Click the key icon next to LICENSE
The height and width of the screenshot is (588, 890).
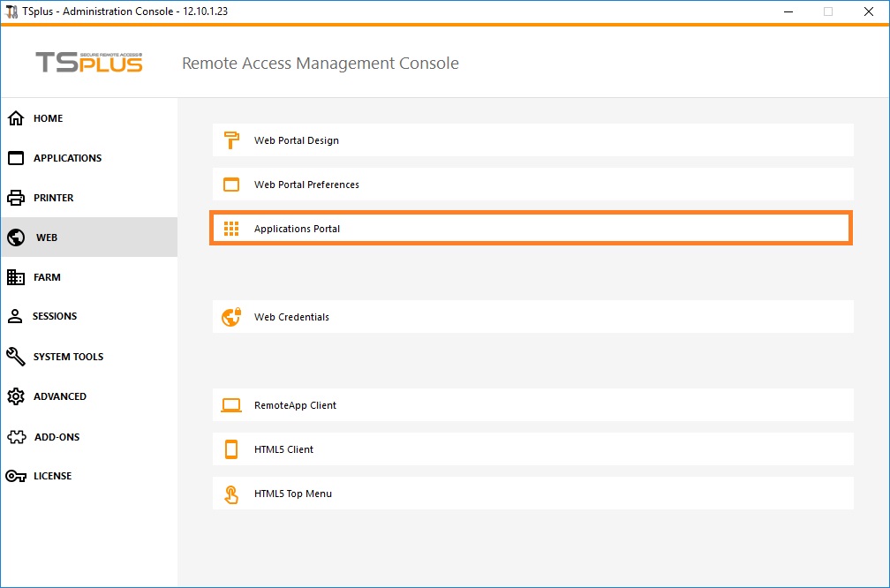coord(16,476)
